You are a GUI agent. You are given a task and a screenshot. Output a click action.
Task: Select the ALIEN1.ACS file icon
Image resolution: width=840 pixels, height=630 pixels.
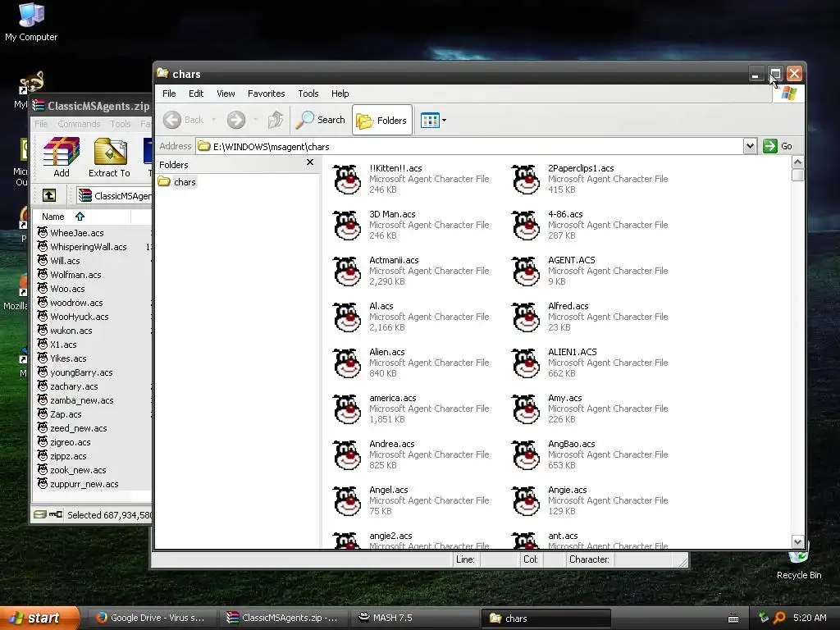point(526,363)
